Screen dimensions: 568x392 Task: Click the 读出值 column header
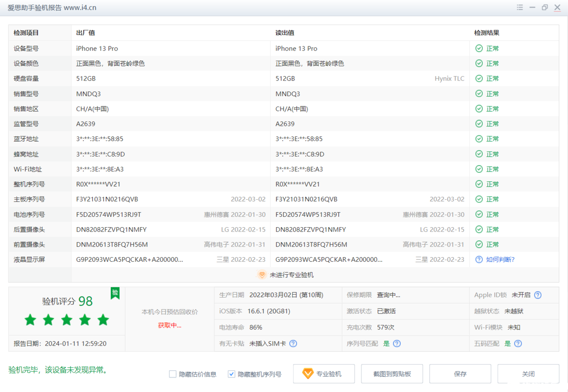click(285, 33)
